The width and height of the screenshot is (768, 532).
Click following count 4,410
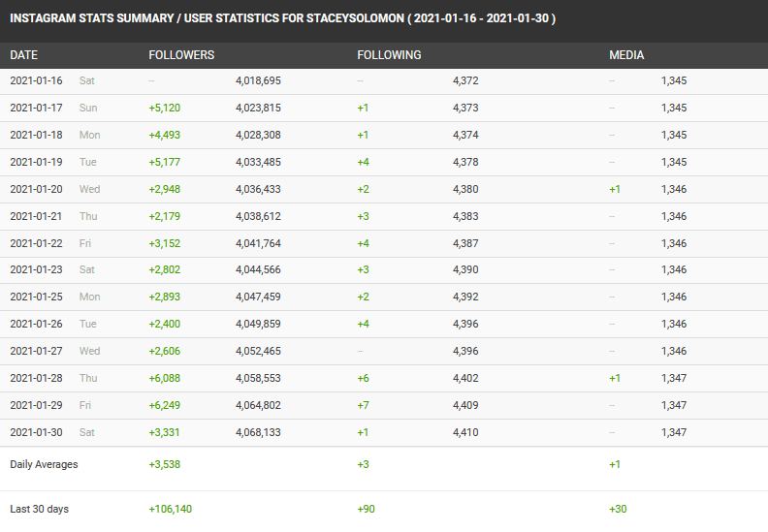[465, 432]
